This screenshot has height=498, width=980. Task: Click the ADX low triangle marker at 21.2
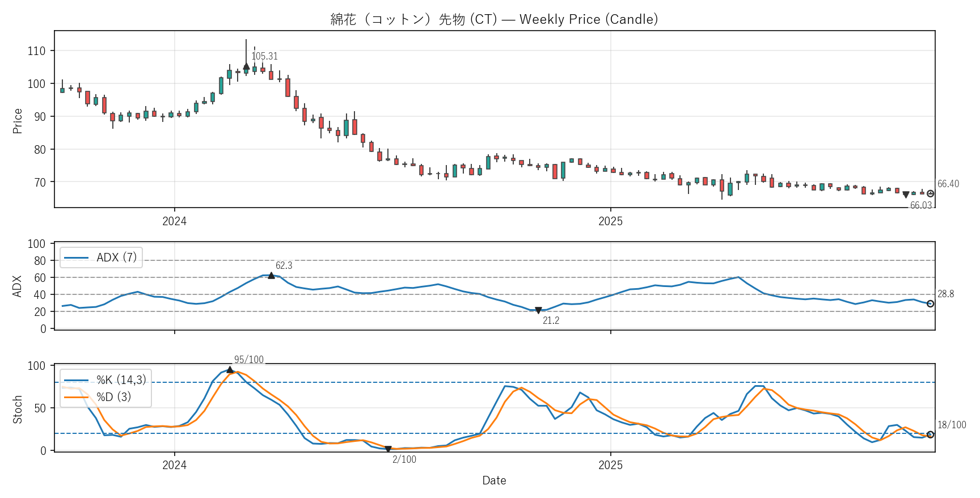(x=538, y=310)
